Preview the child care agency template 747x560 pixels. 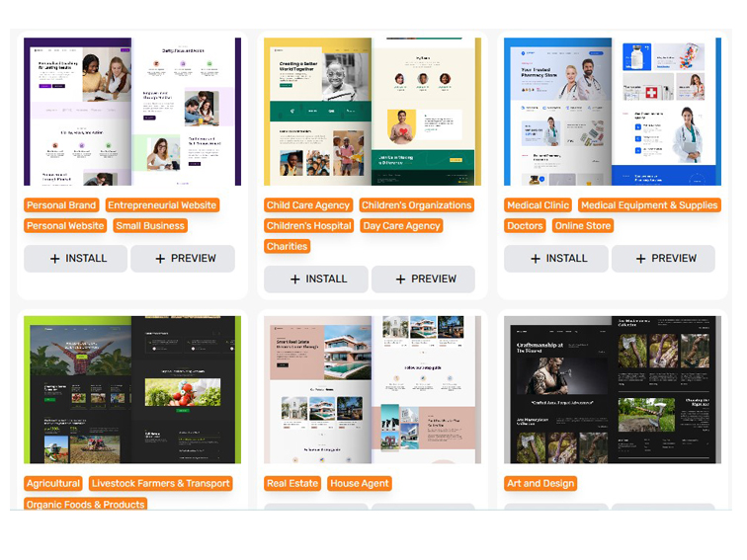tap(423, 280)
